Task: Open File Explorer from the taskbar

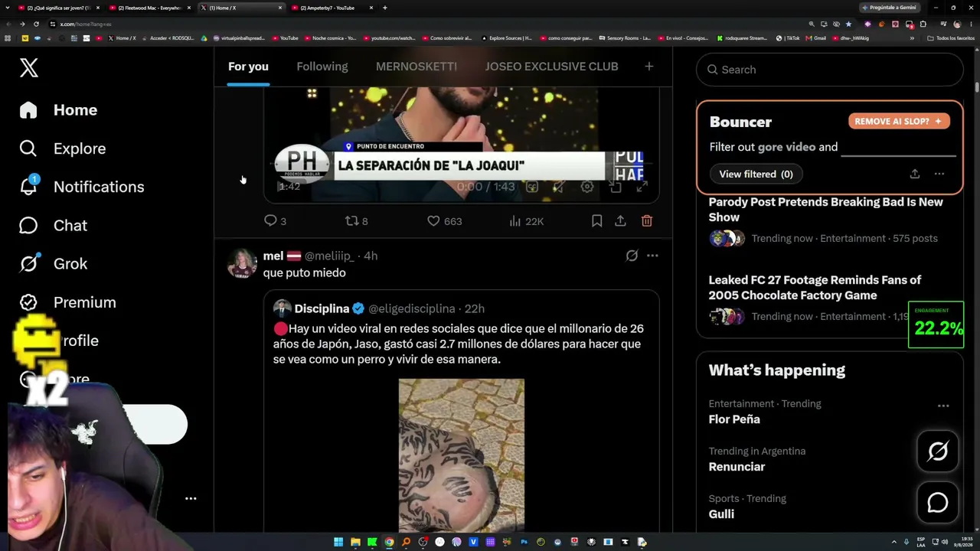Action: pyautogui.click(x=355, y=543)
